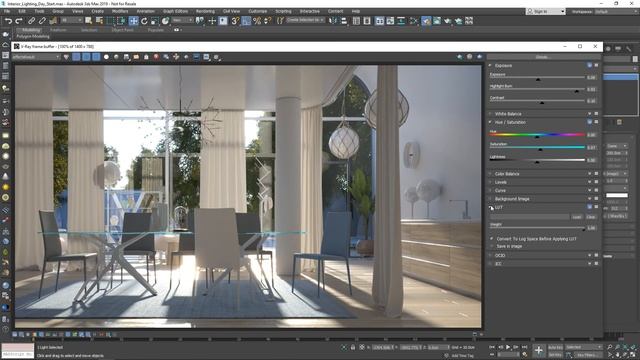Toggle the LUT correction checkbox
The image size is (640, 360).
(x=491, y=207)
